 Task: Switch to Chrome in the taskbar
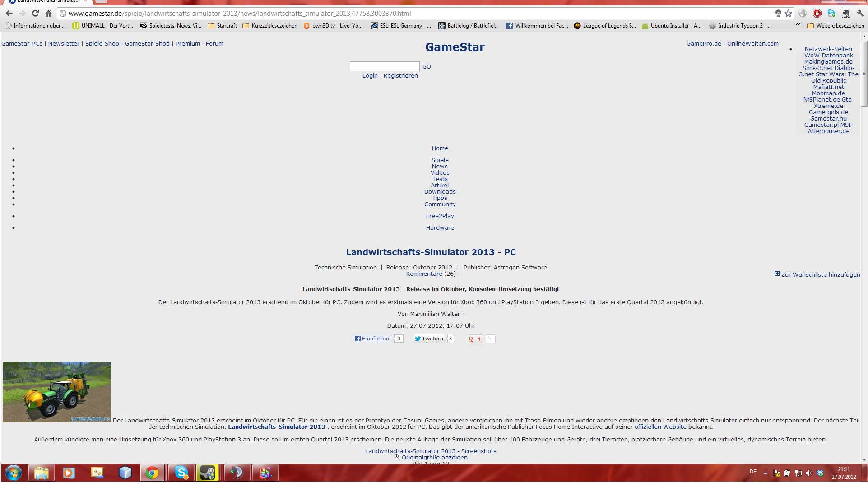coord(152,473)
